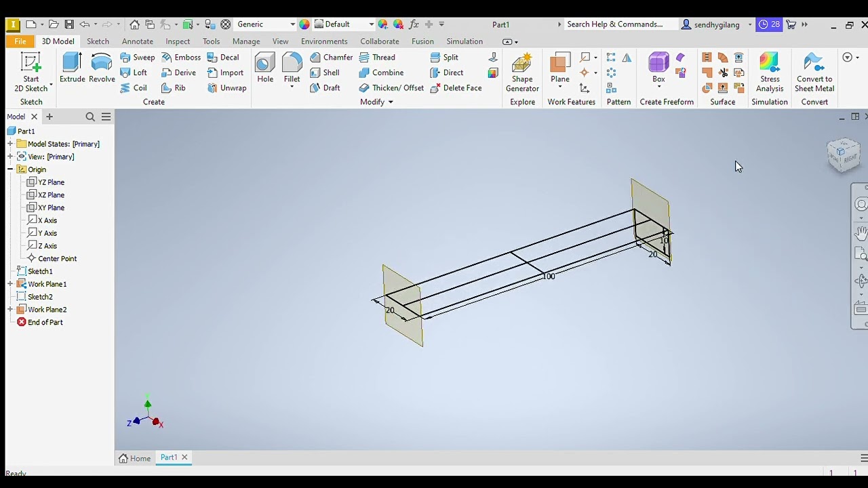Click the Undo arrow
868x488 pixels.
85,24
